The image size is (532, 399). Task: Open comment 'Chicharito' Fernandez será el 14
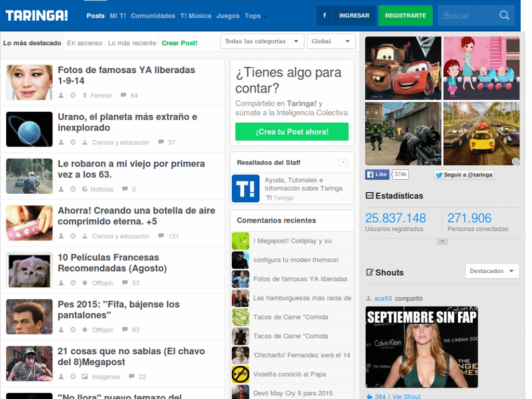pos(302,355)
